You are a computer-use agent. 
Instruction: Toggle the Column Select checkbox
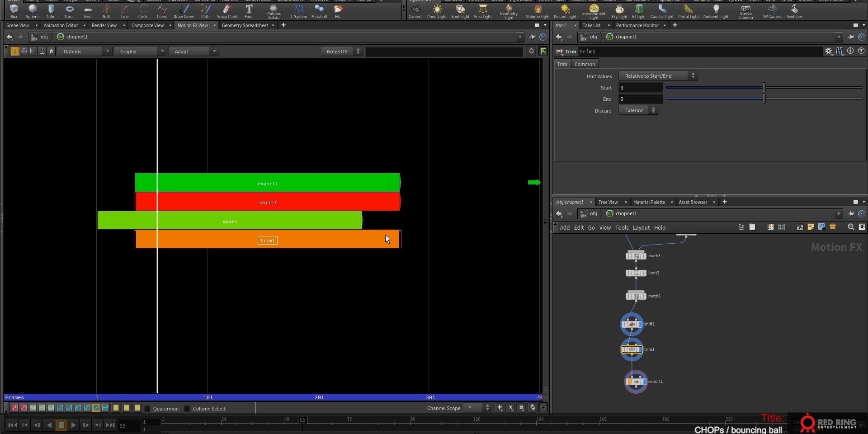tap(187, 409)
